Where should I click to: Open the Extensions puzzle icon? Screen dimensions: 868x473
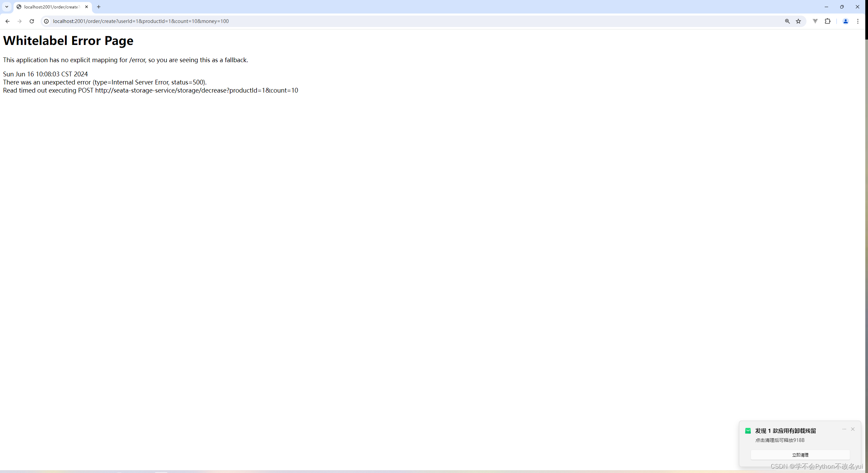pyautogui.click(x=827, y=21)
